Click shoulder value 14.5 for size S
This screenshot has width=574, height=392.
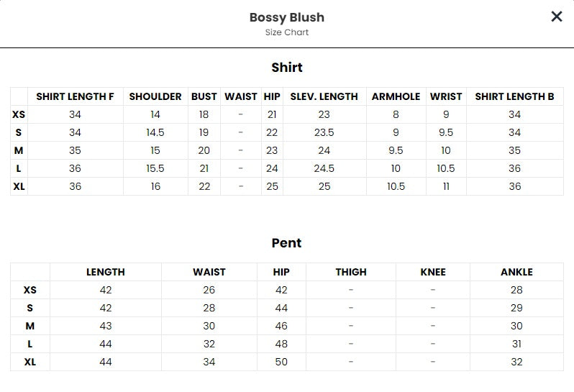[x=155, y=132]
